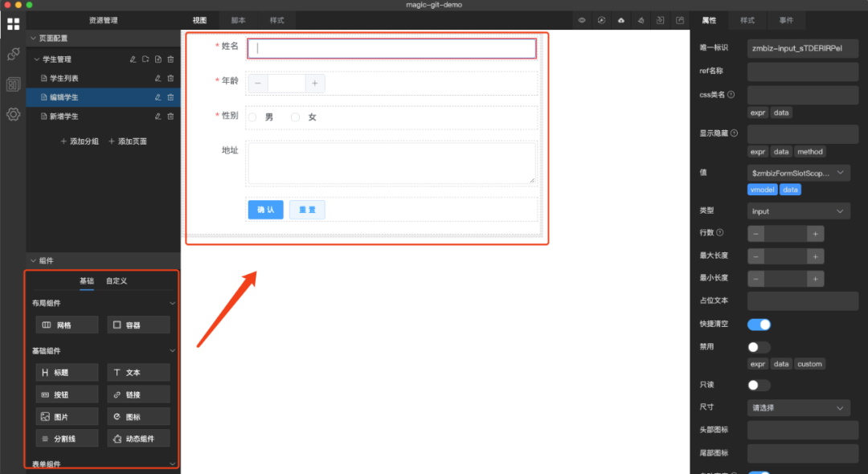The width and height of the screenshot is (868, 474).
Task: Click the broom clear icon in toolbar
Action: (641, 20)
